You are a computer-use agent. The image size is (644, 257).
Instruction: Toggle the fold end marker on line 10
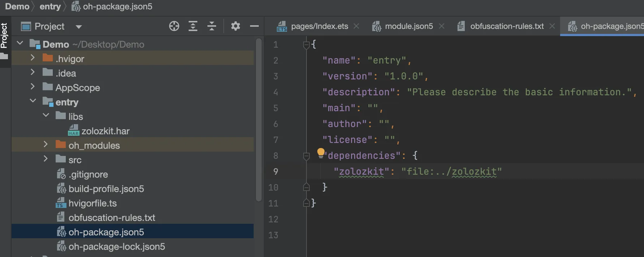[x=306, y=187]
